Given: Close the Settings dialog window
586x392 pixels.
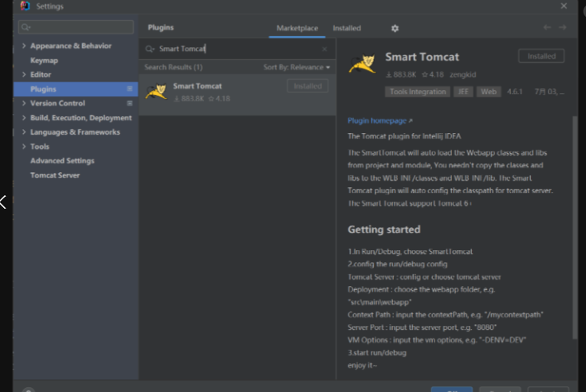Looking at the screenshot, I should click(564, 6).
